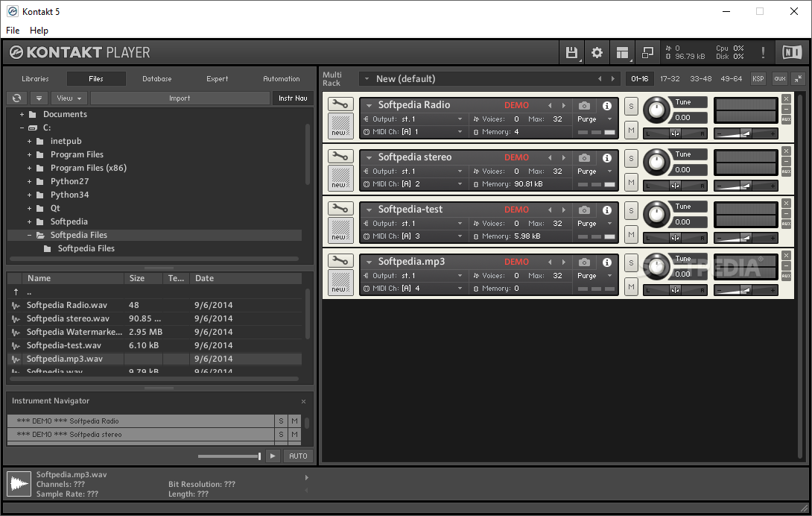Click the NI logo icon
812x516 pixels.
[x=792, y=52]
